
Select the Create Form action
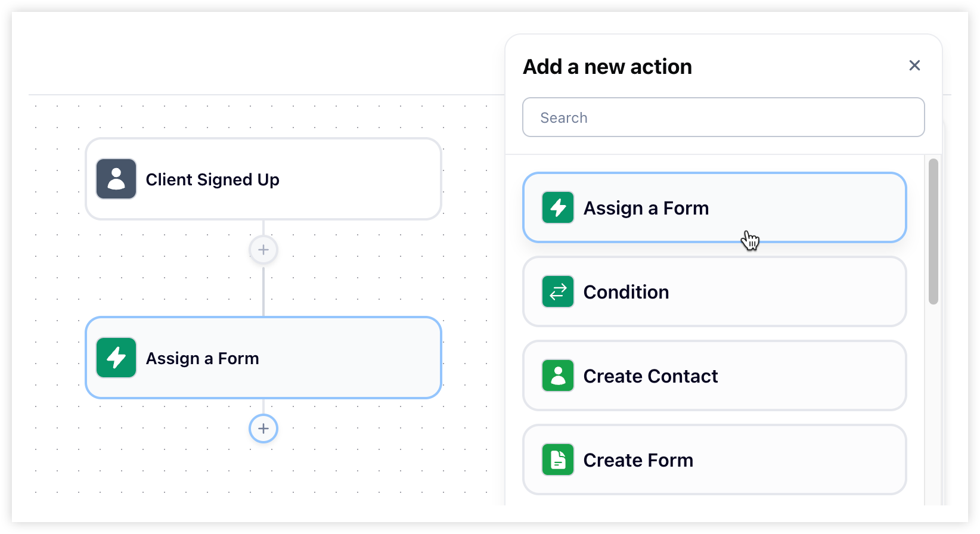pos(715,460)
